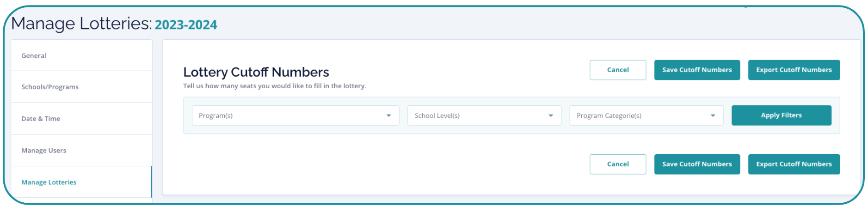
Task: Click the top Cancel button
Action: pyautogui.click(x=617, y=70)
